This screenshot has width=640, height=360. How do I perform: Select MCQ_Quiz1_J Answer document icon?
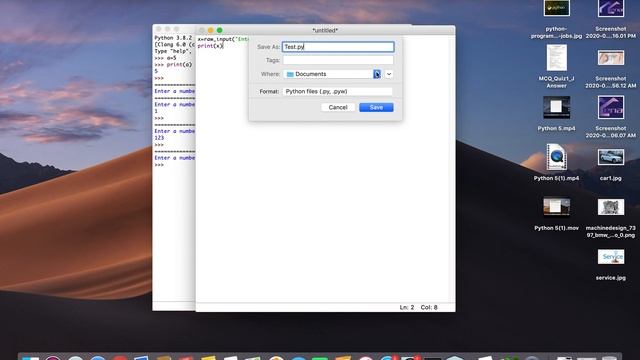(557, 58)
